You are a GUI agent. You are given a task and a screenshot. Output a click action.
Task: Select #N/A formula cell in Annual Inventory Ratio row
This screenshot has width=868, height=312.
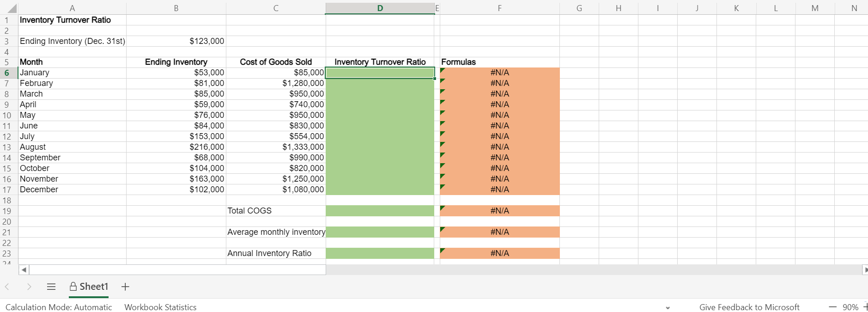(x=499, y=253)
